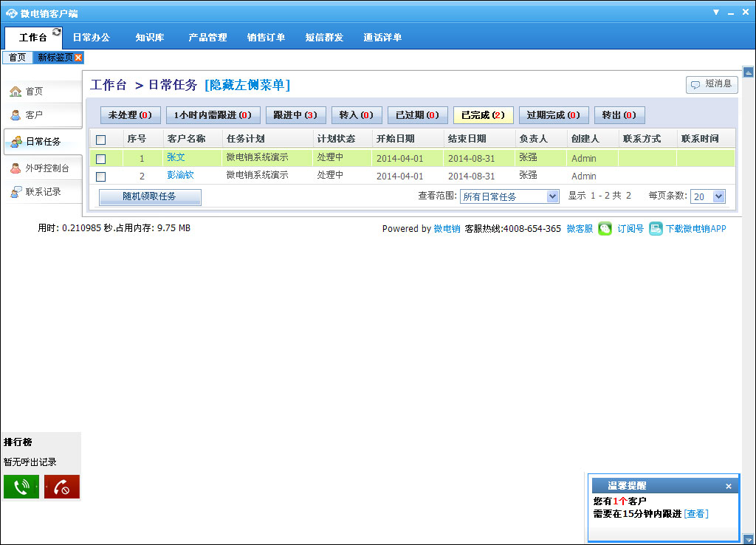Click the [查看] link in reminder popup
Viewport: 756px width, 545px height.
(696, 514)
